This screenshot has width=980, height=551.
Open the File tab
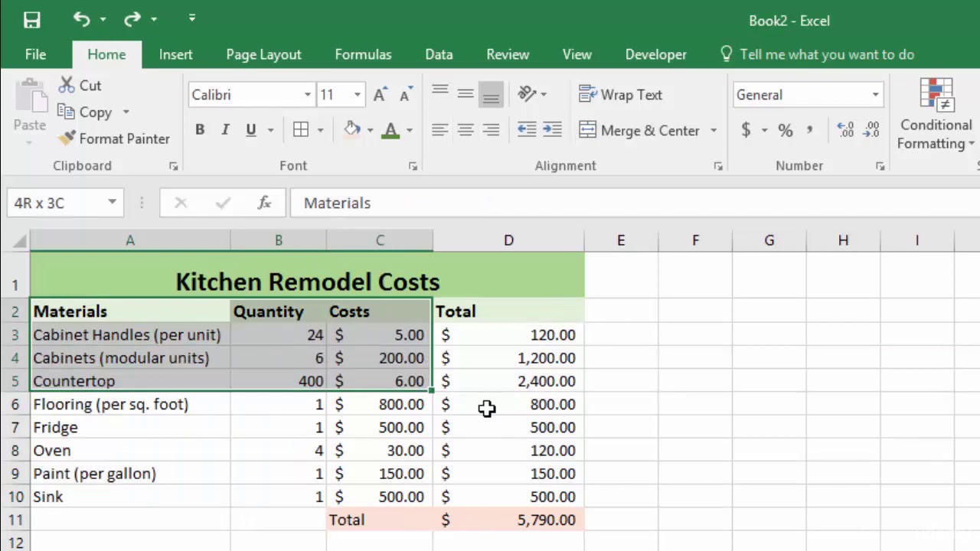click(x=35, y=54)
